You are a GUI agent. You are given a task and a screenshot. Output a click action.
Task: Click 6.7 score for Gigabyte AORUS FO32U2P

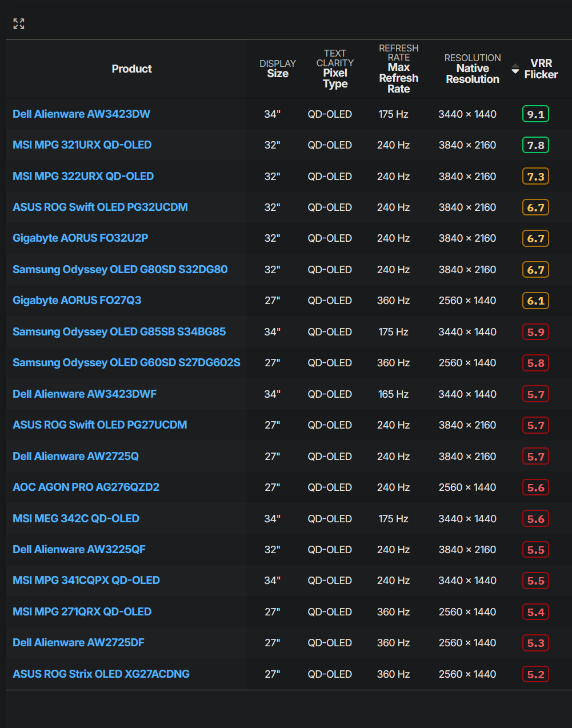(535, 238)
